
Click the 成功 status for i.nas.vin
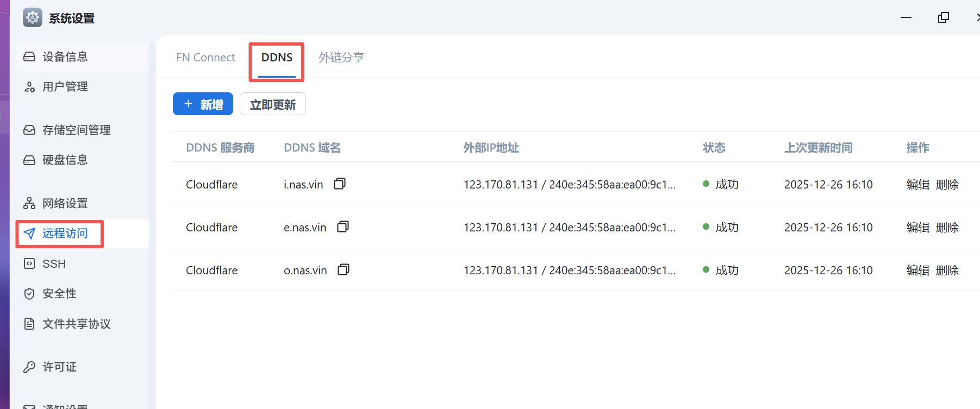pos(727,185)
